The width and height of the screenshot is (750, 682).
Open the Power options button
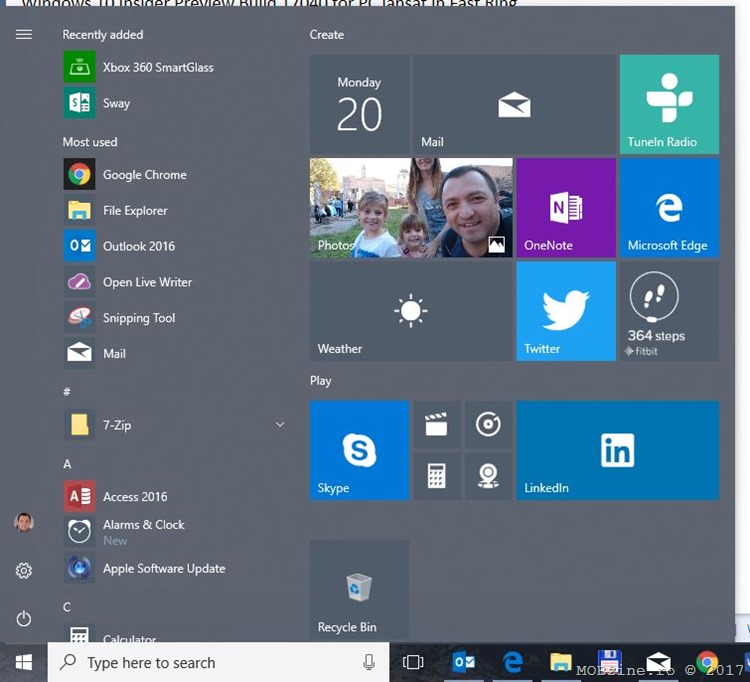pyautogui.click(x=24, y=619)
